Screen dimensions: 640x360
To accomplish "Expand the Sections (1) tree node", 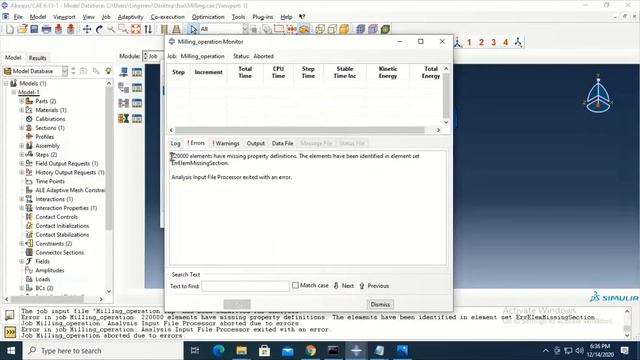I will tap(22, 128).
